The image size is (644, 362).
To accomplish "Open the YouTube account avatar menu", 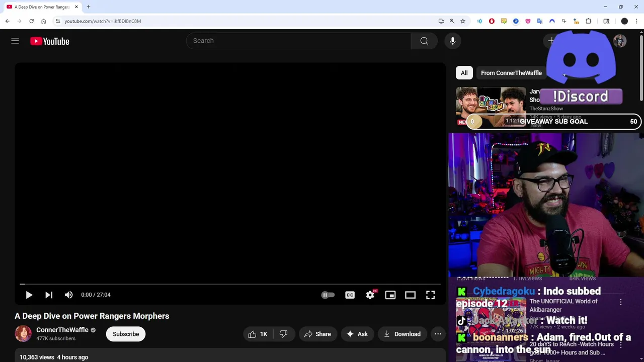I will 620,41.
